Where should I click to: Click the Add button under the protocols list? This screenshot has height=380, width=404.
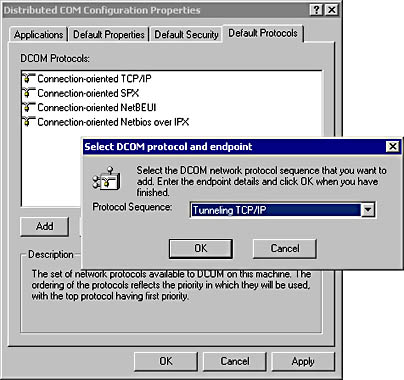[45, 226]
